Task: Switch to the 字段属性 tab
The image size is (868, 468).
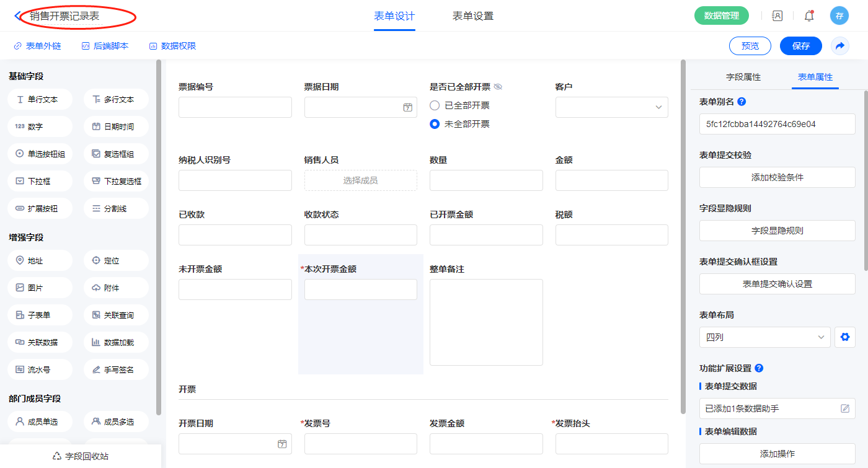Action: (743, 77)
